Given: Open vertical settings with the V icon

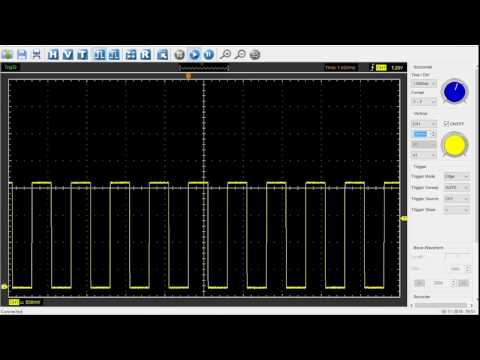Looking at the screenshot, I should point(68,54).
